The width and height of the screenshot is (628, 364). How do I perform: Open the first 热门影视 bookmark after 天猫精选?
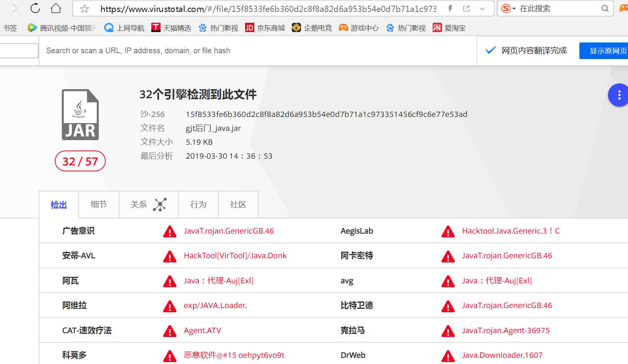(x=218, y=28)
